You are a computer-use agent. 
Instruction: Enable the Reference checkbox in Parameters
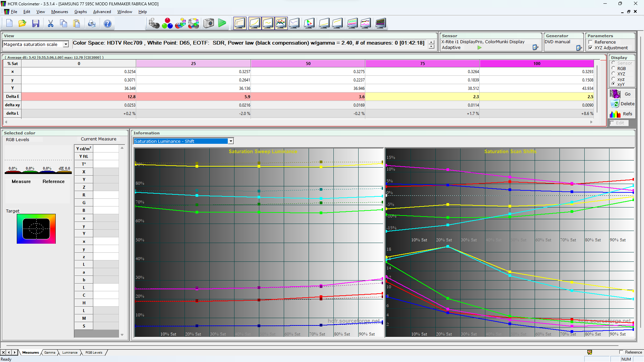tap(591, 42)
